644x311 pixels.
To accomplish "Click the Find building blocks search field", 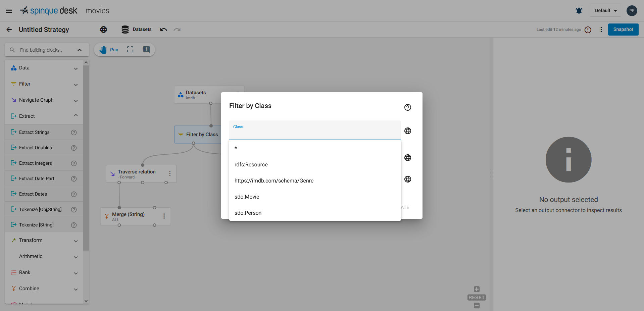I will [x=42, y=50].
